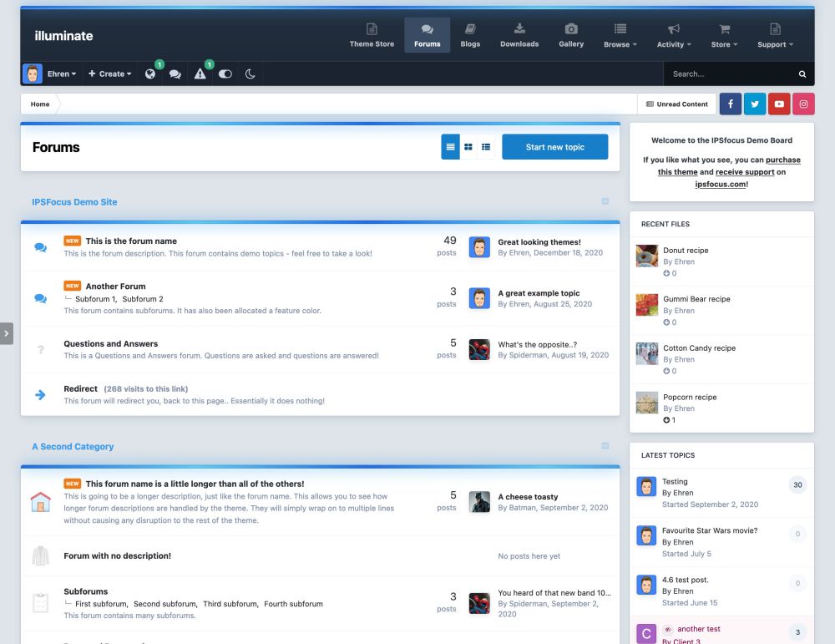This screenshot has width=835, height=644.
Task: Open Forum with no description!
Action: point(117,555)
